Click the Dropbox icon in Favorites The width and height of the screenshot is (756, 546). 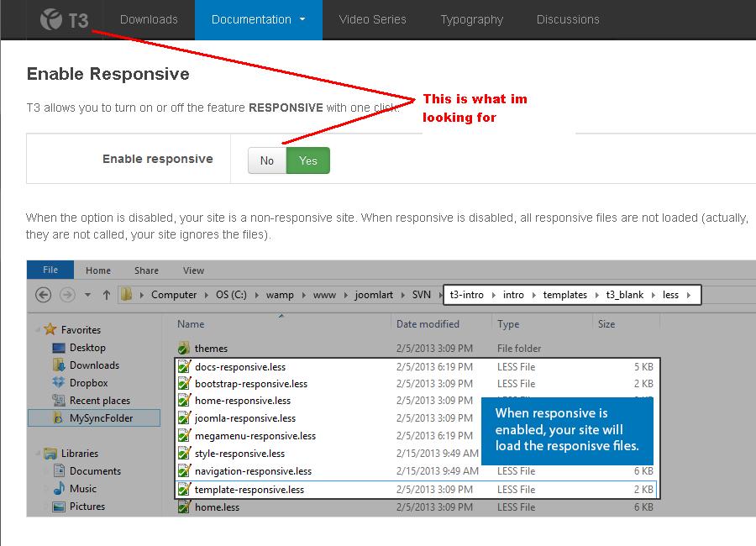pyautogui.click(x=58, y=382)
